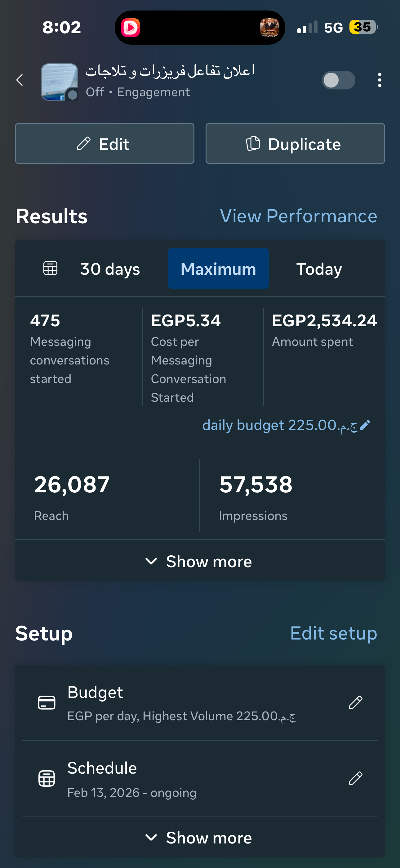Image resolution: width=400 pixels, height=868 pixels.
Task: Tap the back arrow icon
Action: coord(20,80)
